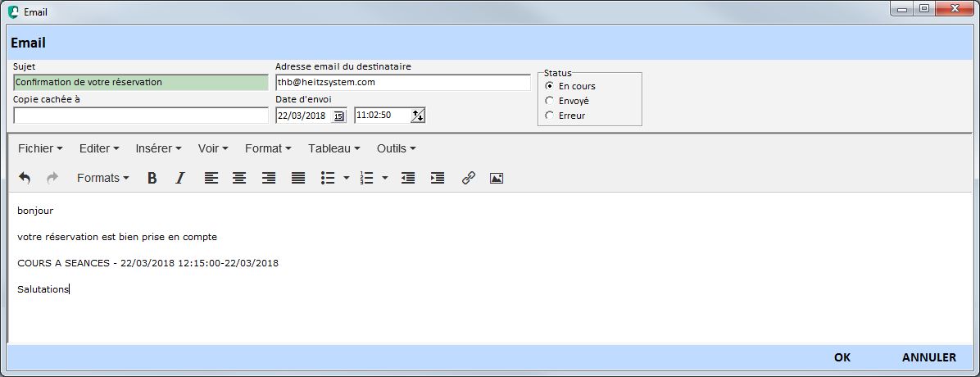
Task: Justify the paragraph text
Action: coord(298,178)
